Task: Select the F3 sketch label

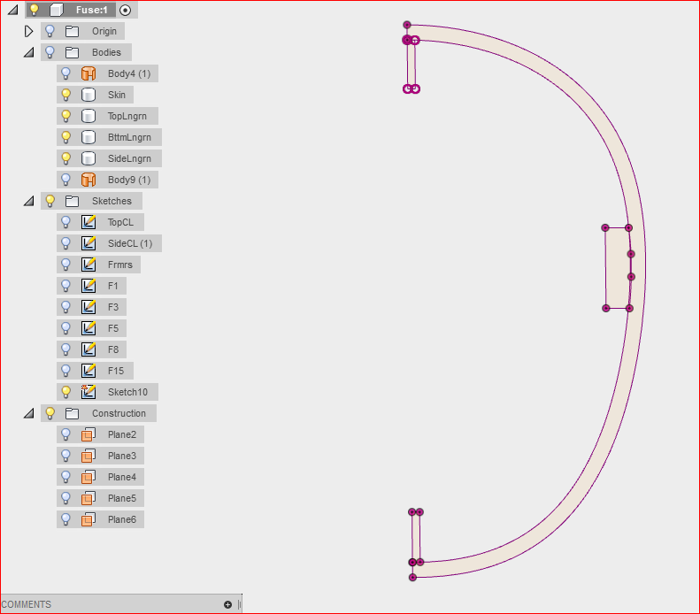Action: [113, 307]
